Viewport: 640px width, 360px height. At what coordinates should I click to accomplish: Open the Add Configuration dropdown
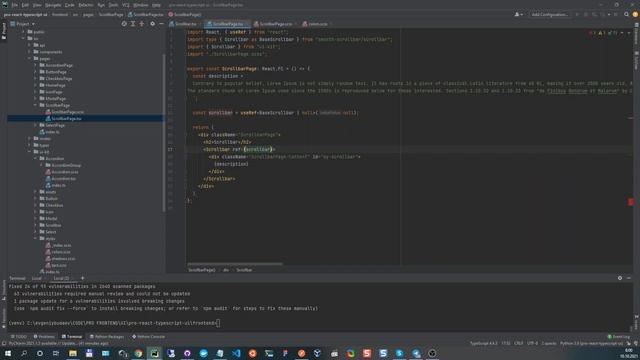(549, 14)
